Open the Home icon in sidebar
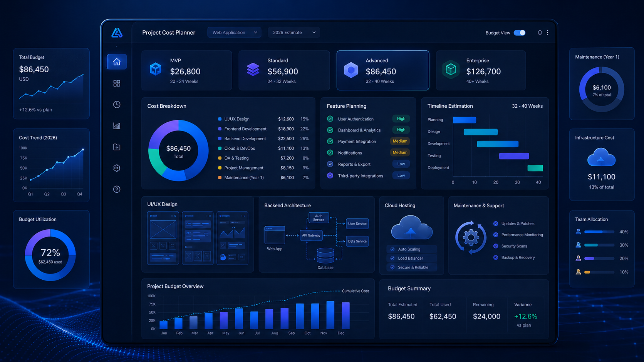The image size is (644, 362). 117,62
